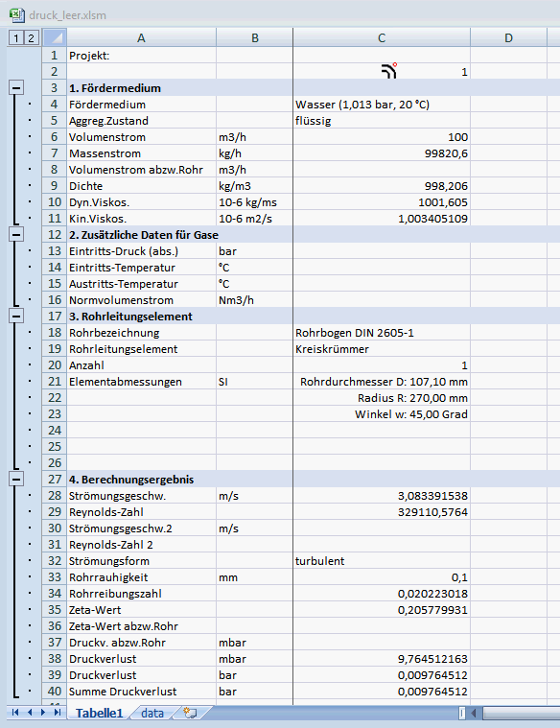The width and height of the screenshot is (560, 728).
Task: Collapse the 3. Rohrleitungselement outline group
Action: click(15, 317)
